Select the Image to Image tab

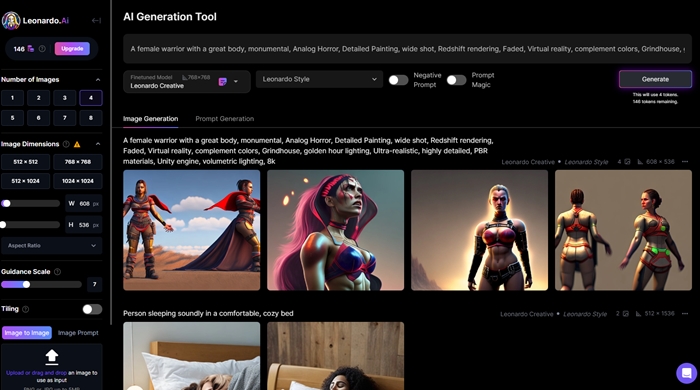point(27,333)
